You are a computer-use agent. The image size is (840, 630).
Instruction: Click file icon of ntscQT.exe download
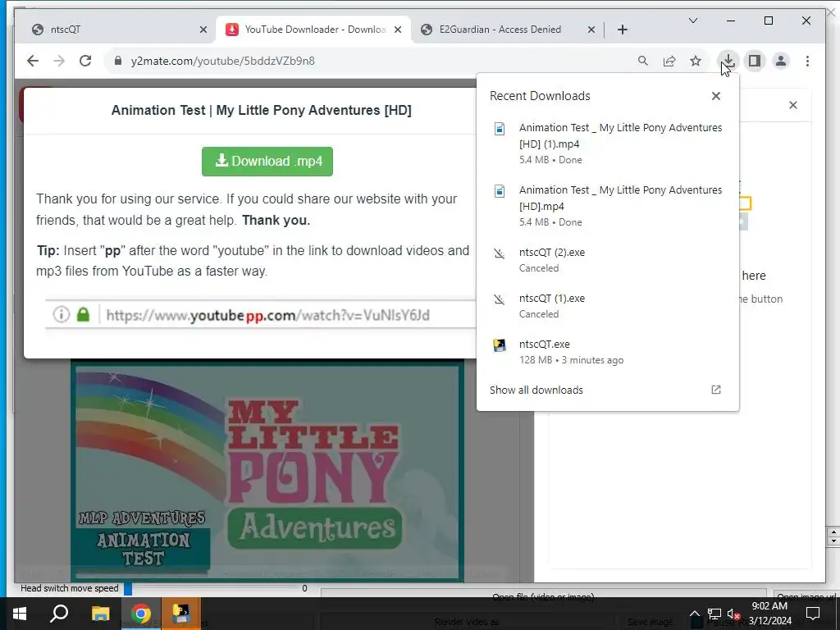click(x=500, y=345)
